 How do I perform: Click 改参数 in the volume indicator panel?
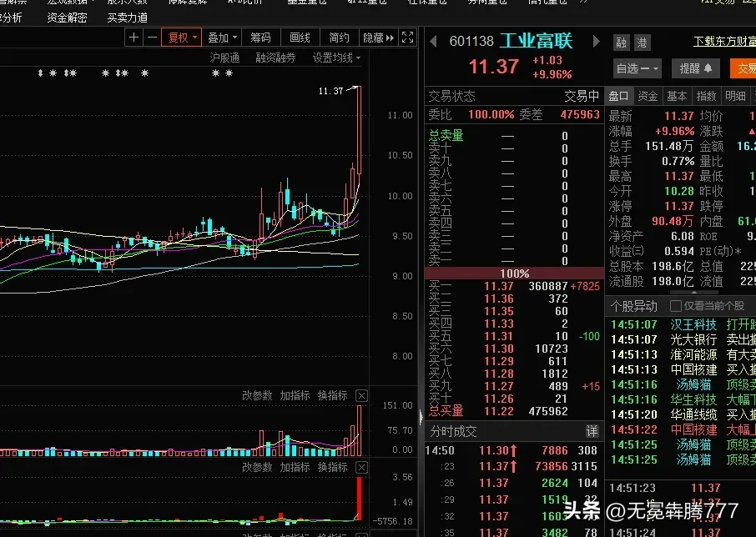pyautogui.click(x=257, y=396)
